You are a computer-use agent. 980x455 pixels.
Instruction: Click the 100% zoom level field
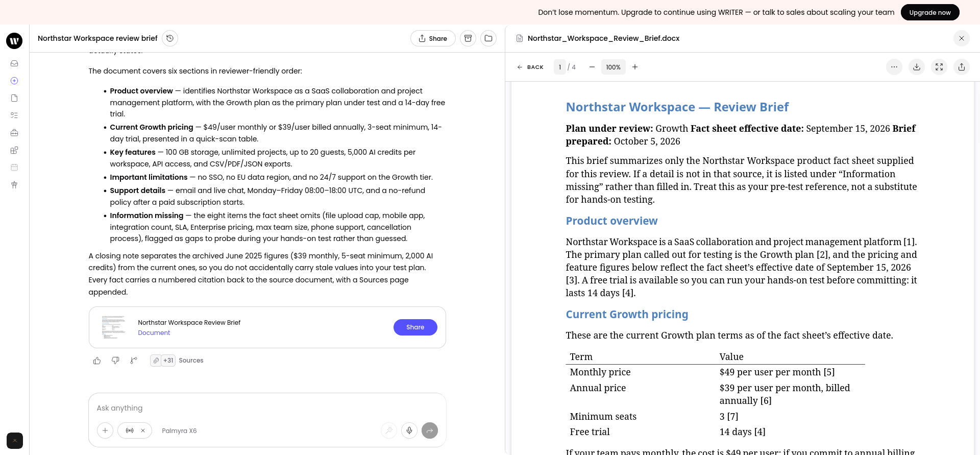click(614, 67)
